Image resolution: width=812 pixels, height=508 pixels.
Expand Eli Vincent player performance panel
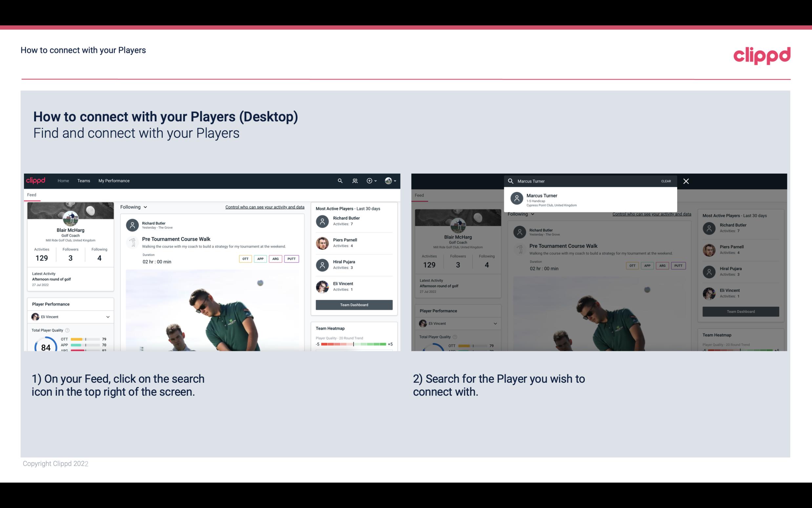point(108,317)
